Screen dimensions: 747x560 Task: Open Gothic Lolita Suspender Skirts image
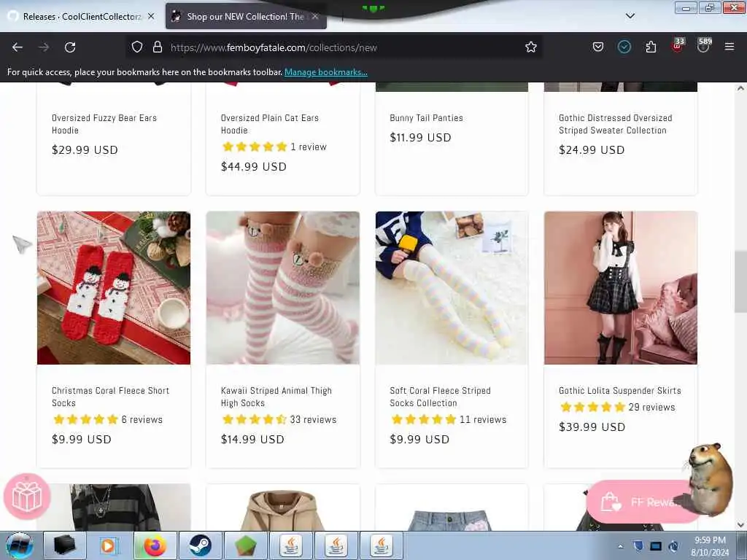click(621, 288)
